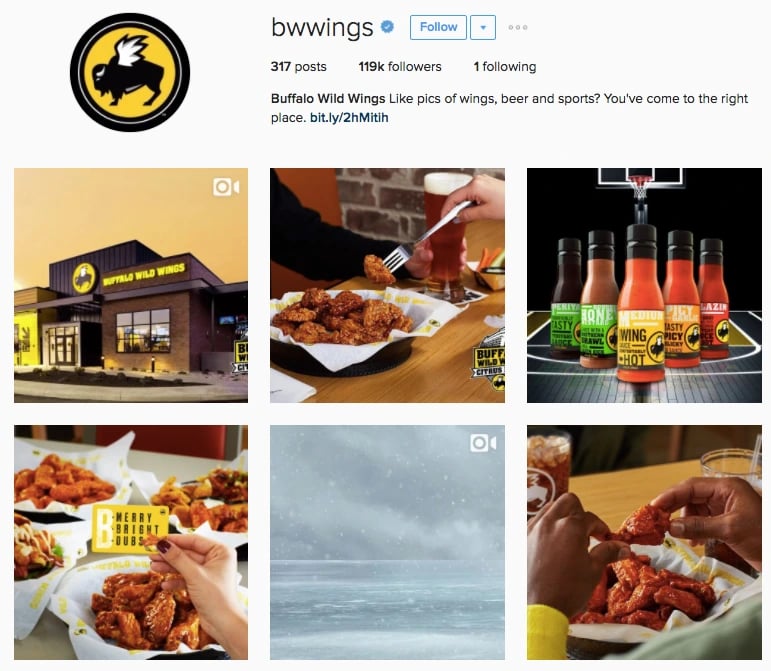Open the sauce bottles basketball court post

644,285
